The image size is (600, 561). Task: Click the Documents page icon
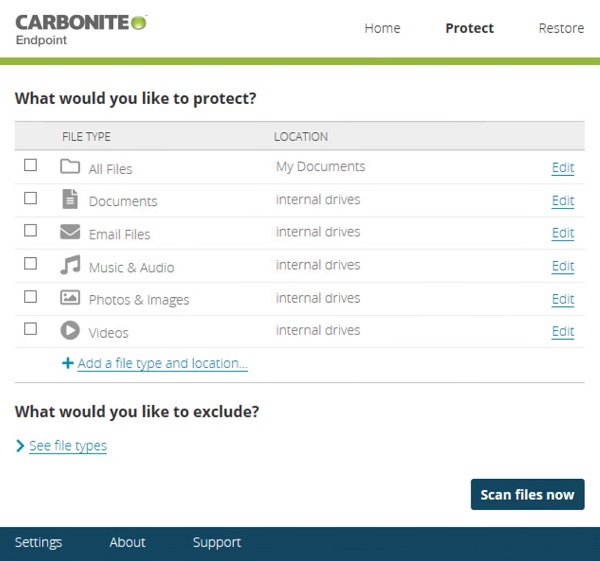pos(70,199)
